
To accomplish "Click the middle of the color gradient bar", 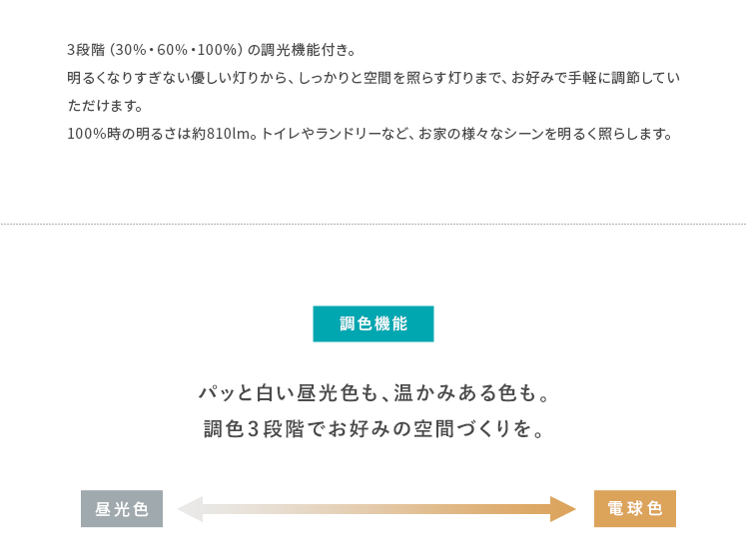I will click(376, 509).
